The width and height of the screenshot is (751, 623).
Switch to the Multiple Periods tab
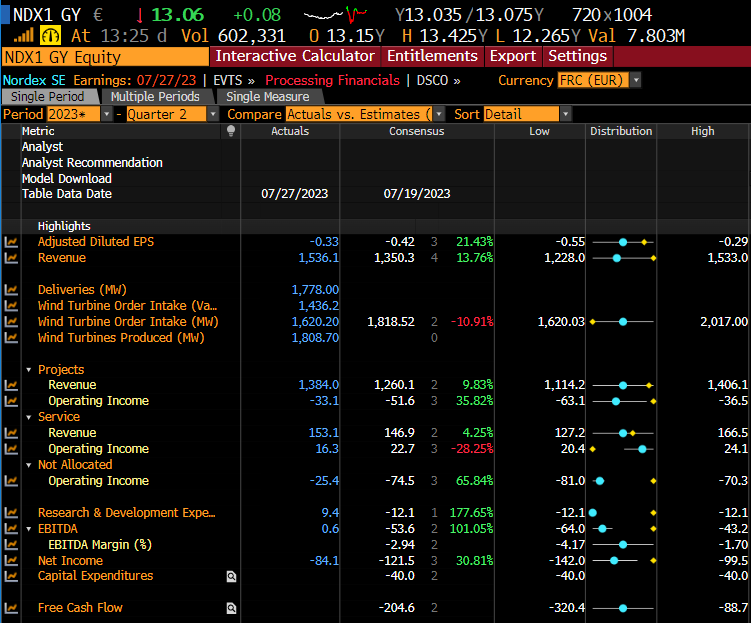click(155, 97)
